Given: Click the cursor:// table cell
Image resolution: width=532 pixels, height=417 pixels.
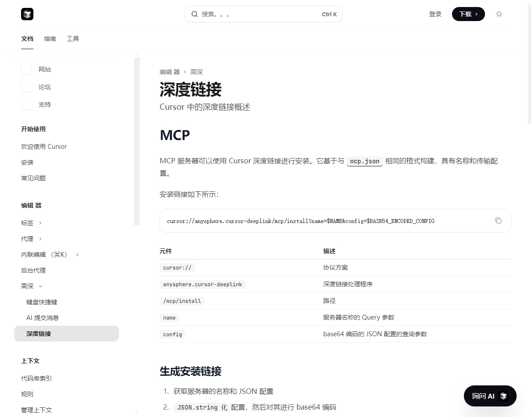Looking at the screenshot, I should click(x=177, y=267).
